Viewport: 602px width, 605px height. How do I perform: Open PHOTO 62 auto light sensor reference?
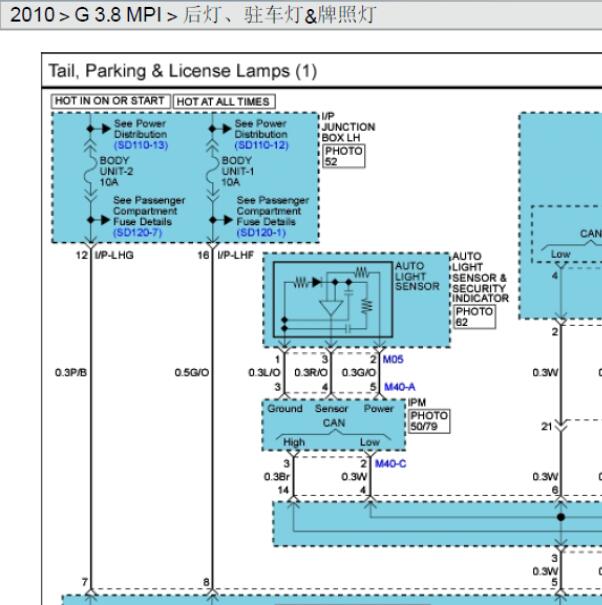tap(474, 317)
